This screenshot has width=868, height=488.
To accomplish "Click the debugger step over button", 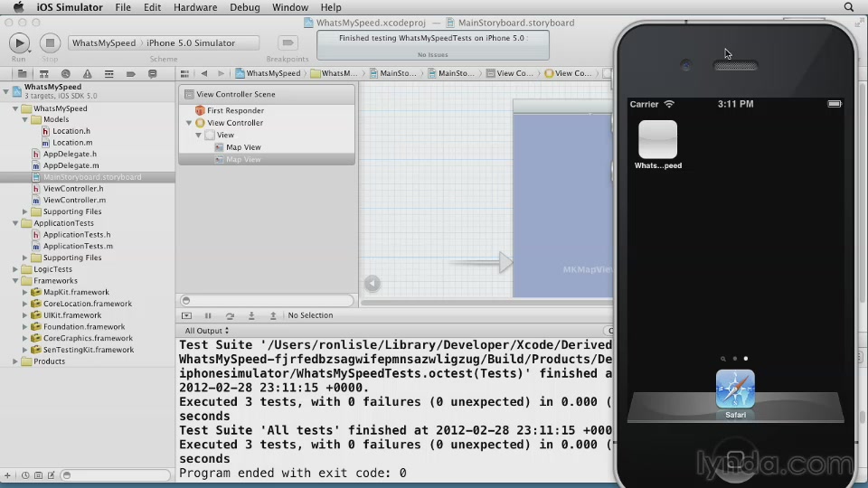I will click(x=230, y=315).
